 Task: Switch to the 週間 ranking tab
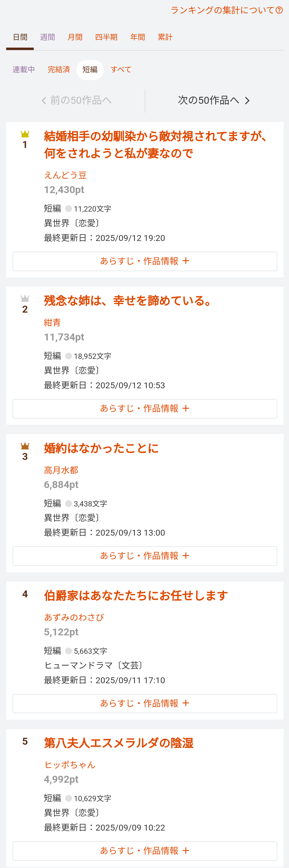pos(47,37)
